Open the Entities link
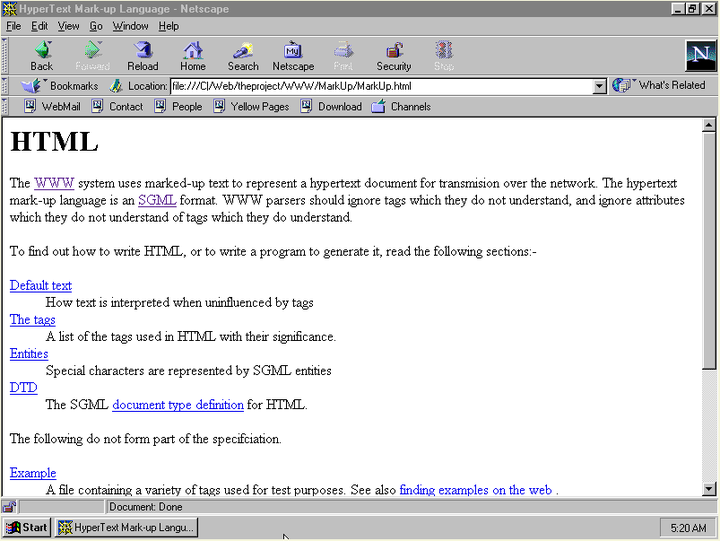The image size is (720, 541). 29,354
